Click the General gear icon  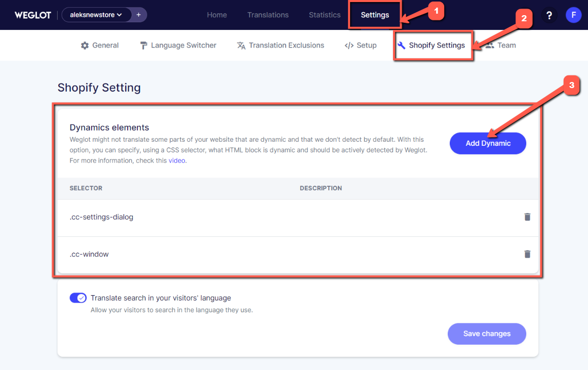85,46
